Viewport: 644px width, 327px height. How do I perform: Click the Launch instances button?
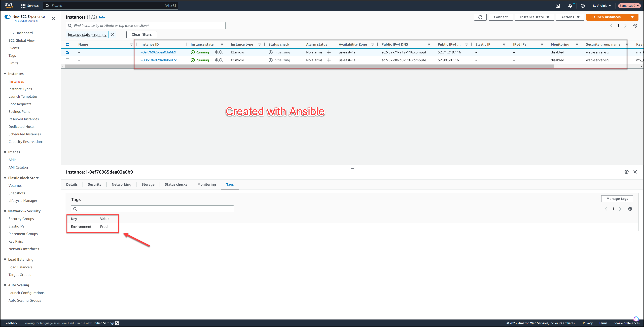coord(605,17)
